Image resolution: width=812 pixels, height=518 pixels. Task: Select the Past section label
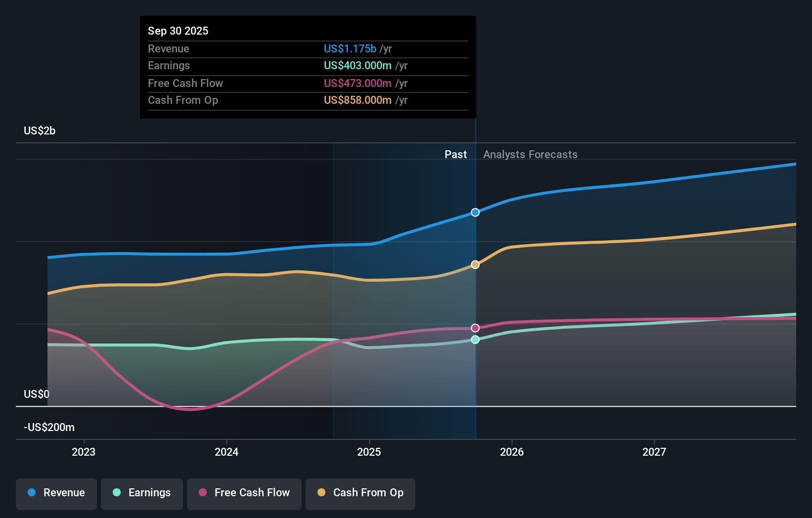(455, 154)
